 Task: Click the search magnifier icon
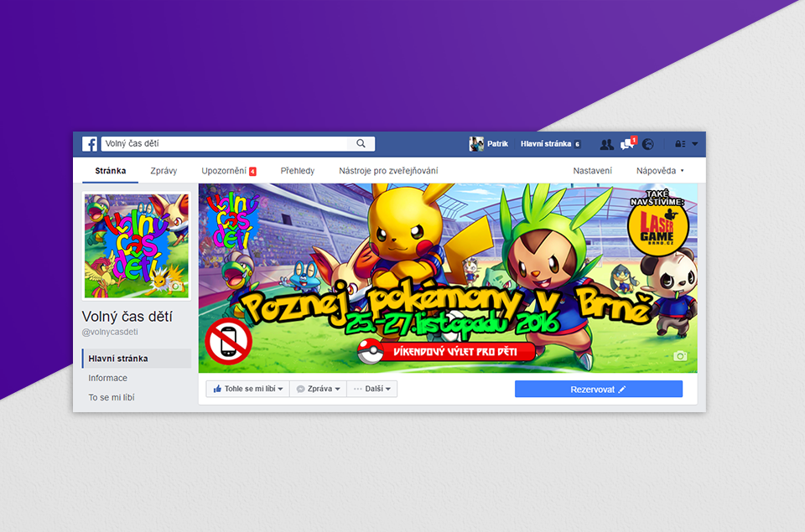361,143
